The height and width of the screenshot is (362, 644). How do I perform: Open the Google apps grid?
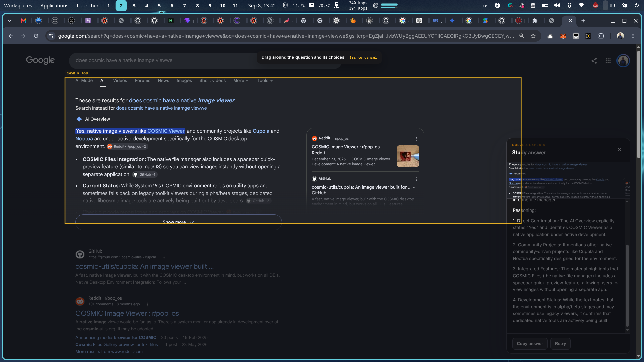pyautogui.click(x=608, y=61)
